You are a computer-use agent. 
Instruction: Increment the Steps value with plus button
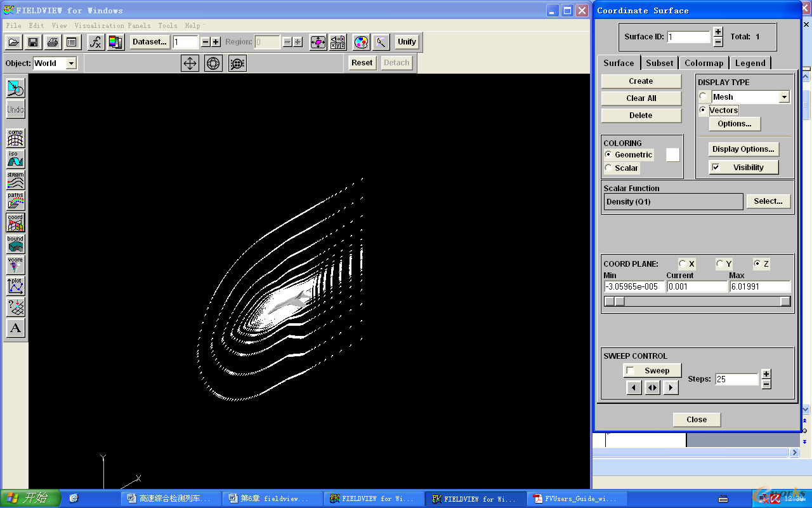766,374
